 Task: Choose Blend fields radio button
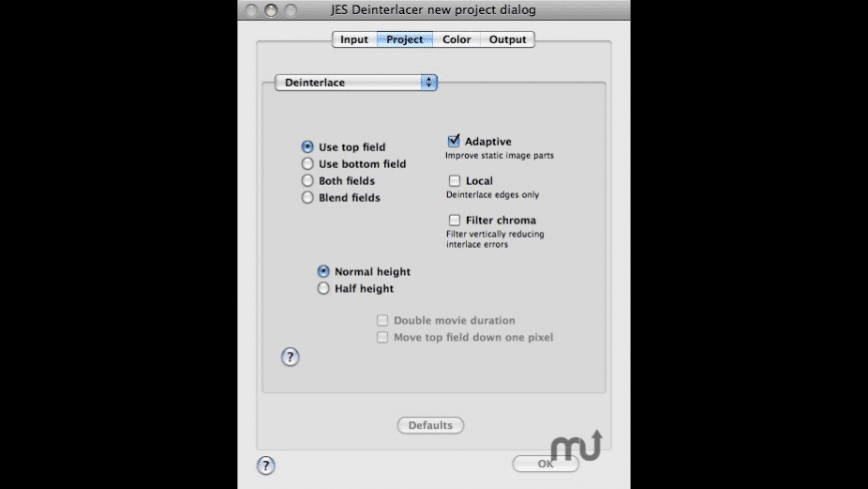click(307, 198)
